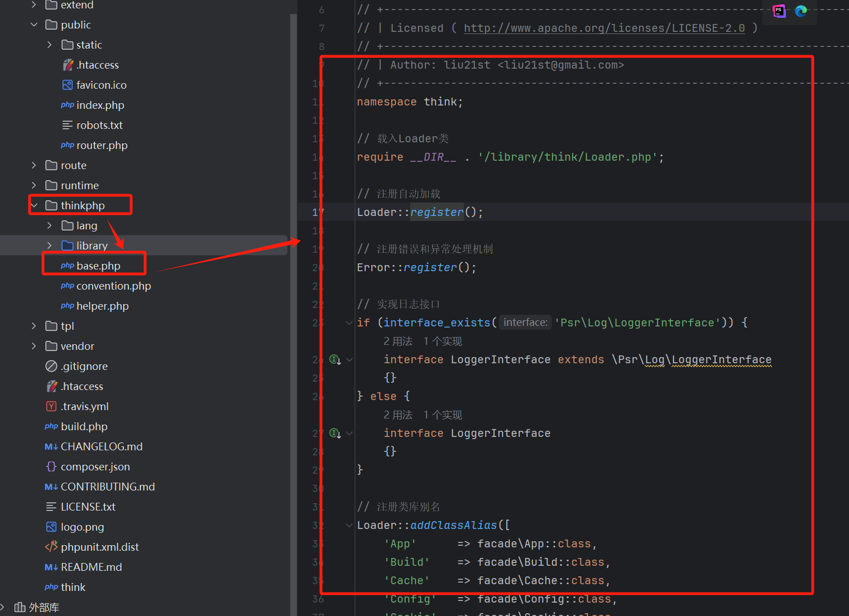Screen dimensions: 849x616
Task: Select the router.php PHP icon
Action: click(x=68, y=145)
